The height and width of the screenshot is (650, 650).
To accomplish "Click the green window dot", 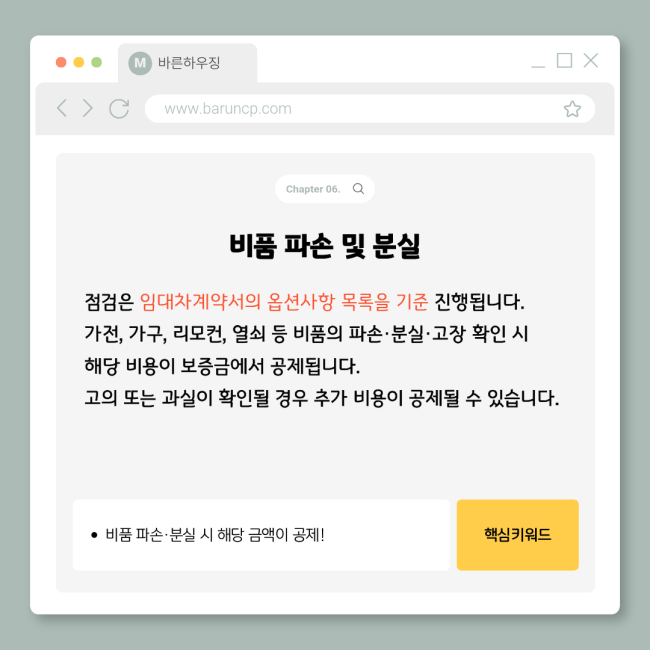I will [x=97, y=62].
